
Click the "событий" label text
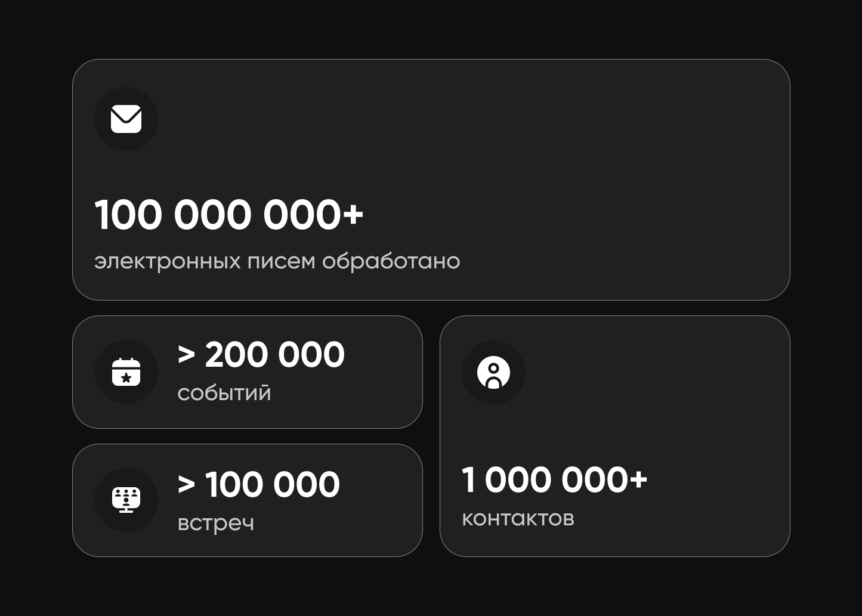click(x=224, y=393)
